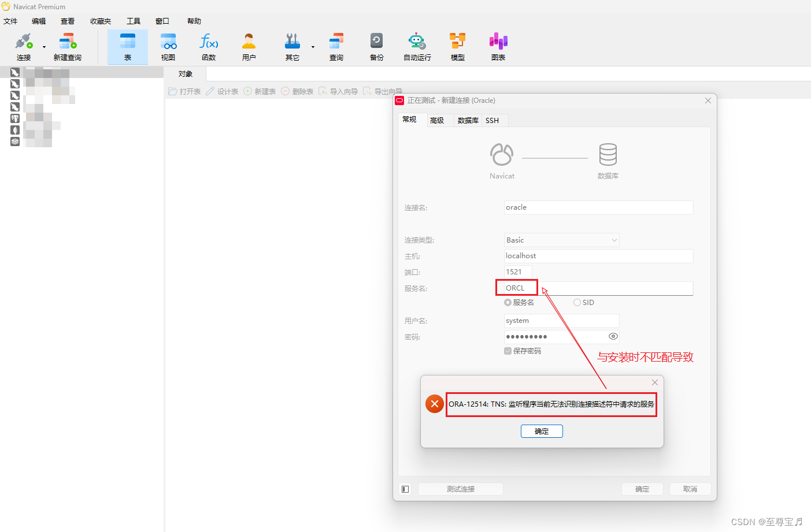The height and width of the screenshot is (532, 811).
Task: Open the Edit (编辑) menu
Action: pos(39,21)
